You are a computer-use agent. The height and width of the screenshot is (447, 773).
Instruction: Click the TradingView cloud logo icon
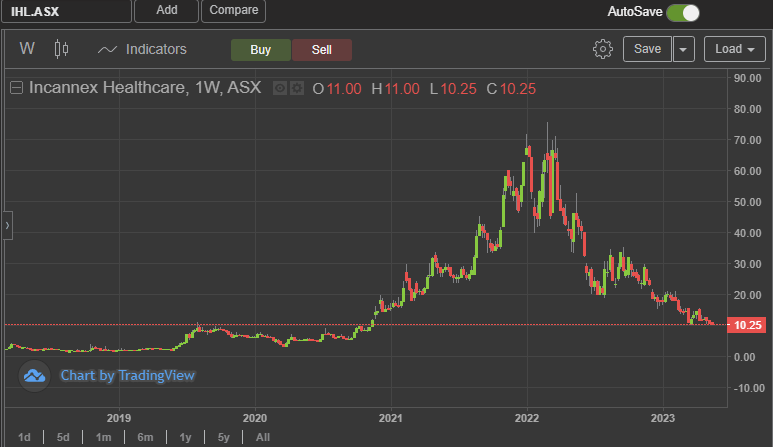point(35,376)
